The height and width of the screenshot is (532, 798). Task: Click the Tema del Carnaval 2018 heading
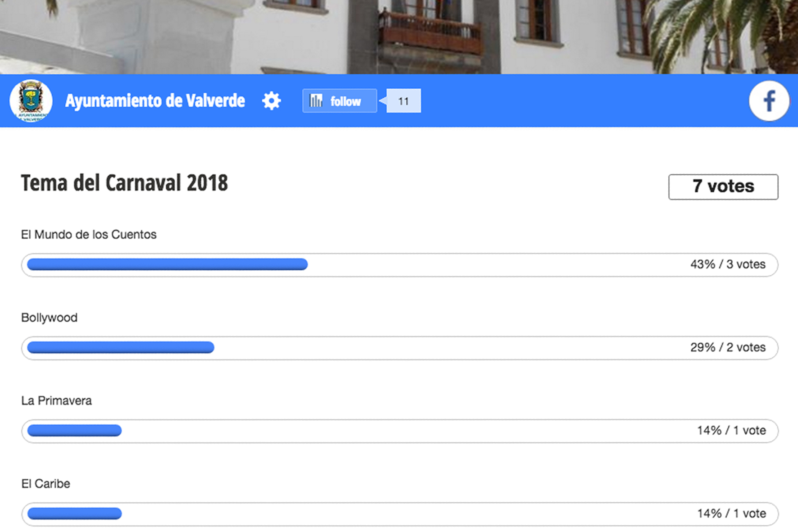click(124, 183)
